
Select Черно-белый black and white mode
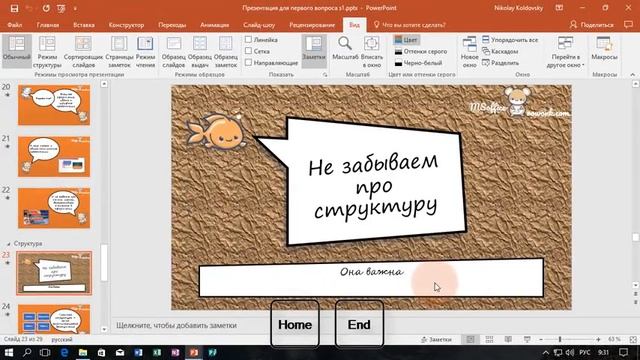418,63
